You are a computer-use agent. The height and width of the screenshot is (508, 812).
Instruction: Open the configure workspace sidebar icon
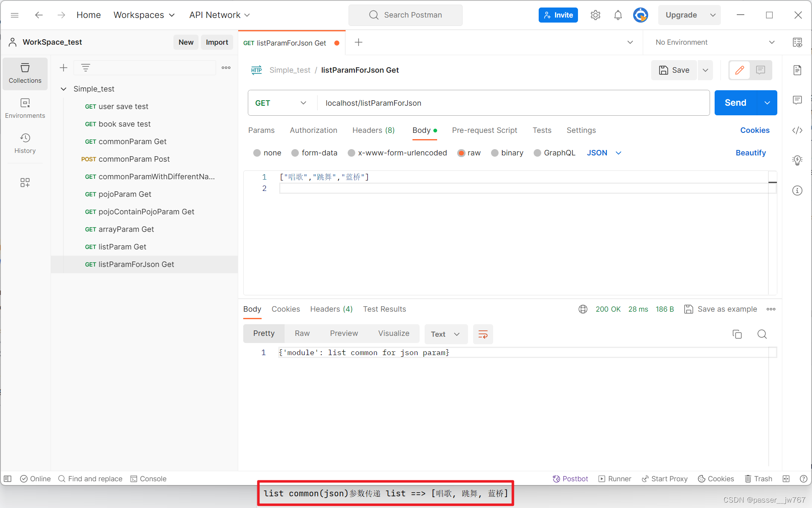point(25,183)
